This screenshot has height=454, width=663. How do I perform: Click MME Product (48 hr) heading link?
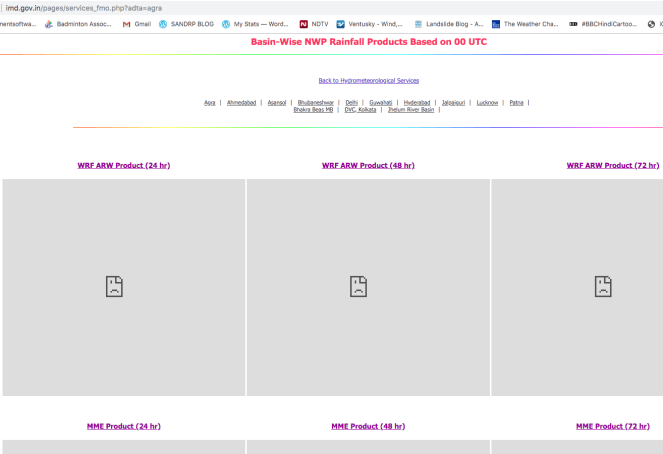click(x=368, y=426)
